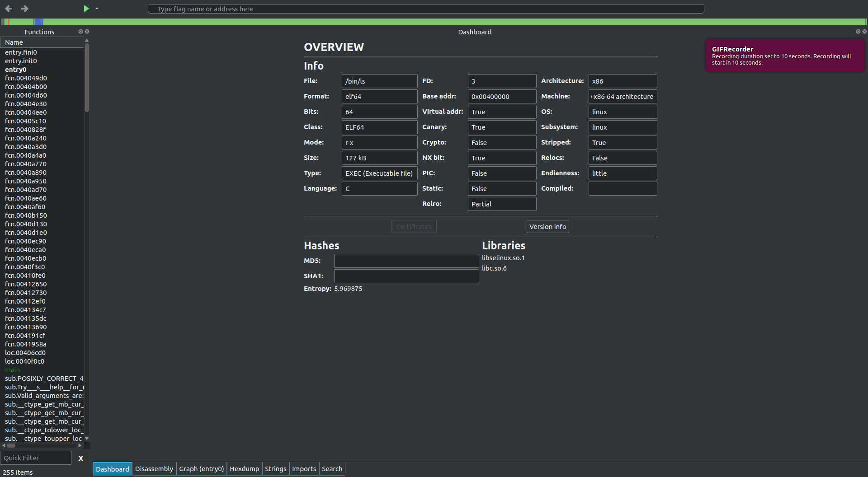Click the Base addr field 0x00400000

point(502,97)
